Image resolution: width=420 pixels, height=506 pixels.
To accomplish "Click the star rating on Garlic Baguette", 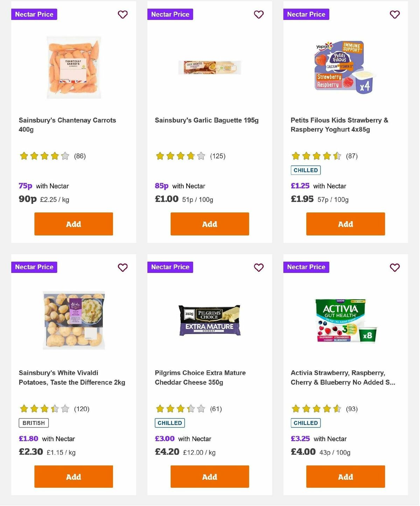I will tap(180, 156).
